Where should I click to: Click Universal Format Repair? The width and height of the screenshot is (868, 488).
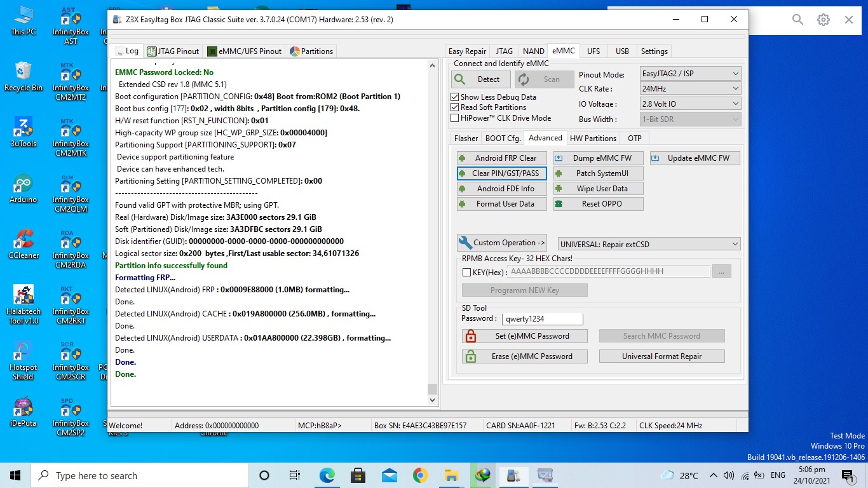(661, 356)
